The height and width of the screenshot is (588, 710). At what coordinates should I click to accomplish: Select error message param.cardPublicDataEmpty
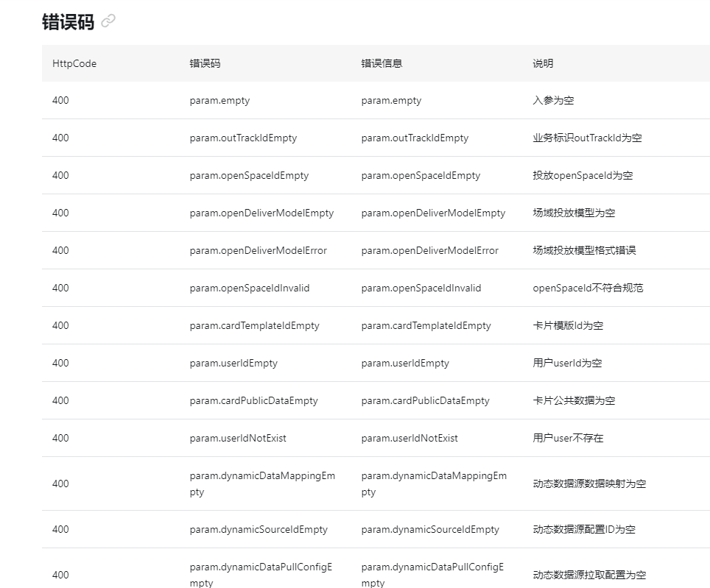tap(425, 401)
